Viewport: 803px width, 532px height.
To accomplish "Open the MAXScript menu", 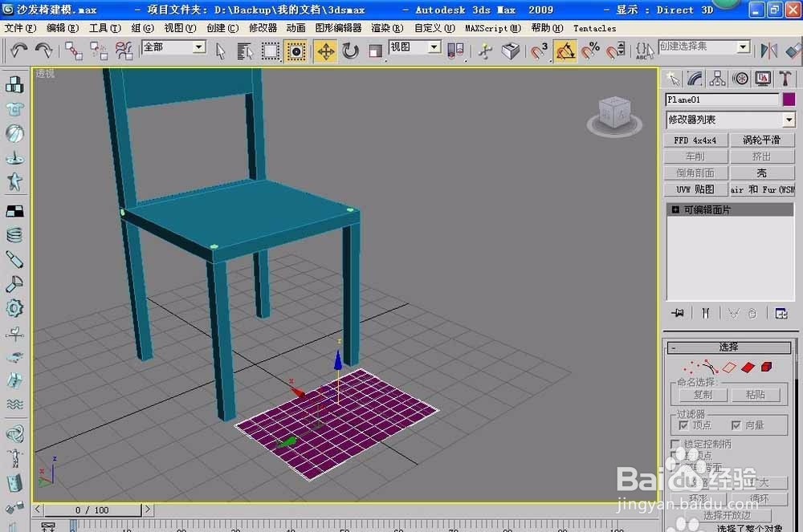I will coord(491,28).
